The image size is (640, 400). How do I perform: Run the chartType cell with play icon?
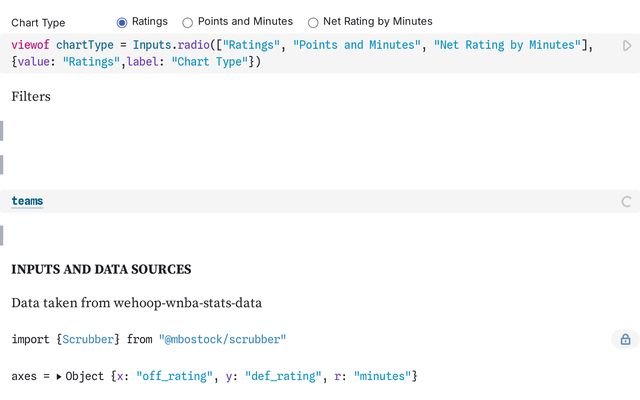(x=627, y=46)
